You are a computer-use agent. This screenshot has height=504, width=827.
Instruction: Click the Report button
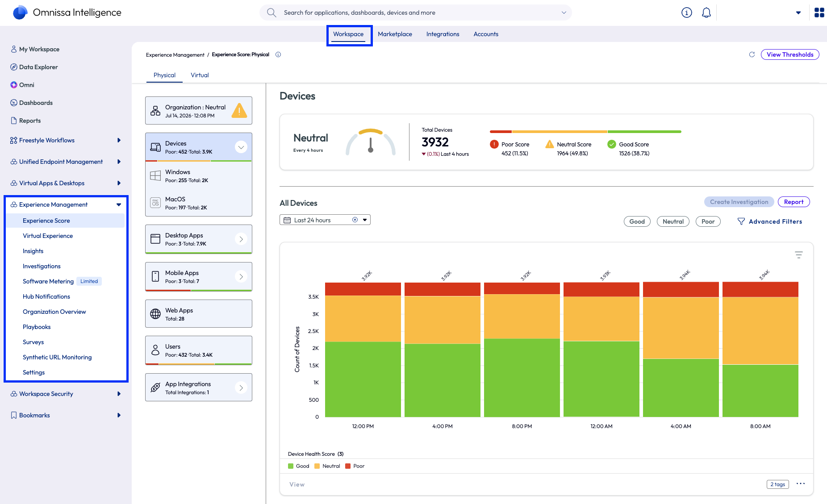click(794, 202)
